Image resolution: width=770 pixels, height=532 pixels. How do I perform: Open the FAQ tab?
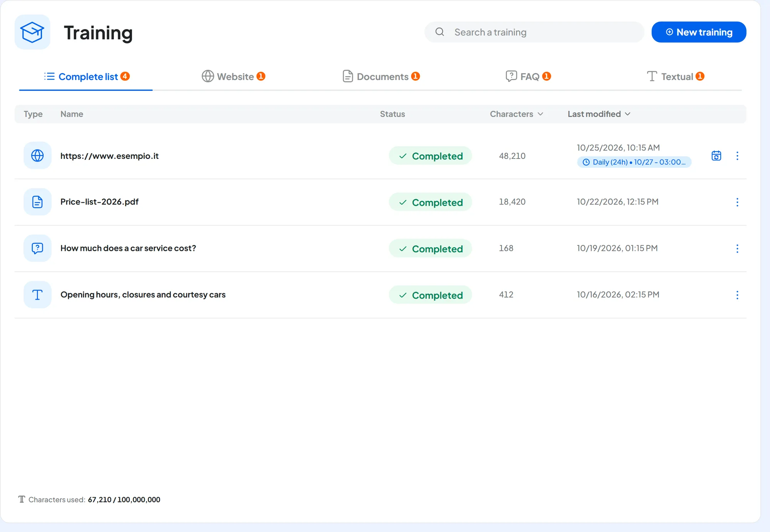[x=528, y=77]
